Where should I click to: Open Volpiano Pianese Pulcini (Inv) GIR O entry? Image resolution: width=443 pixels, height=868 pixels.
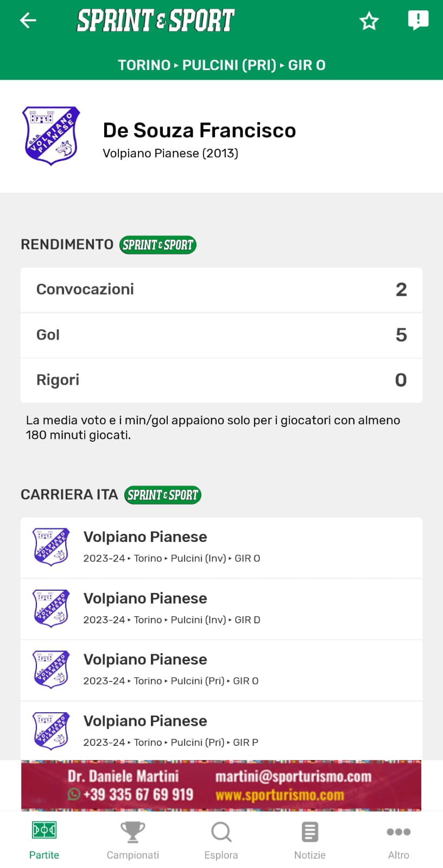tap(221, 547)
